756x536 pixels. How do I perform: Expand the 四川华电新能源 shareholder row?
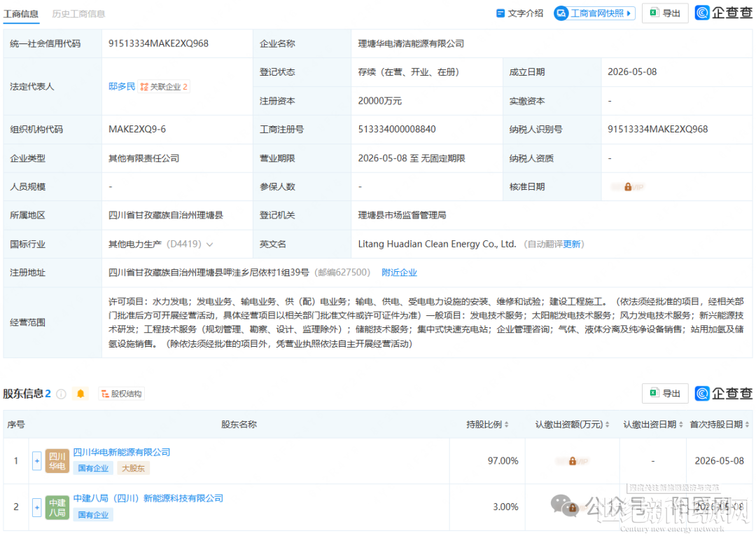(36, 461)
